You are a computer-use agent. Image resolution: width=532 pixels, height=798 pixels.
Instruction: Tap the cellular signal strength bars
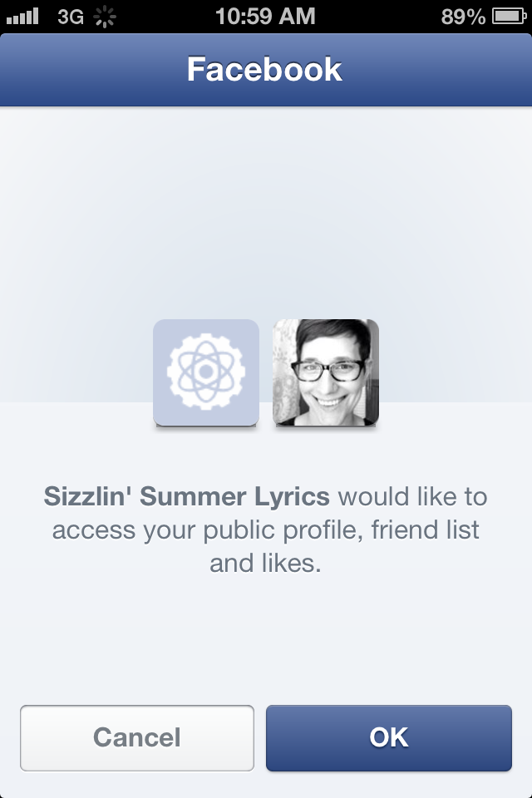[x=23, y=17]
